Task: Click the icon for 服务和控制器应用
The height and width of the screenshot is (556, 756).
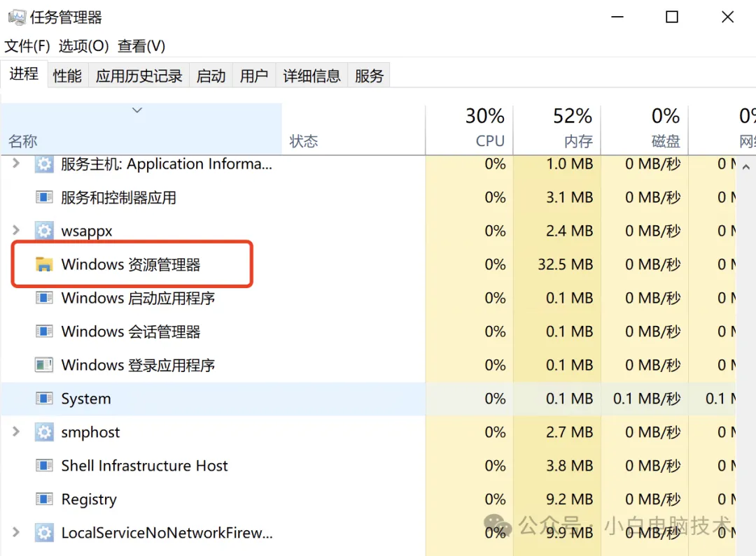Action: [x=44, y=197]
